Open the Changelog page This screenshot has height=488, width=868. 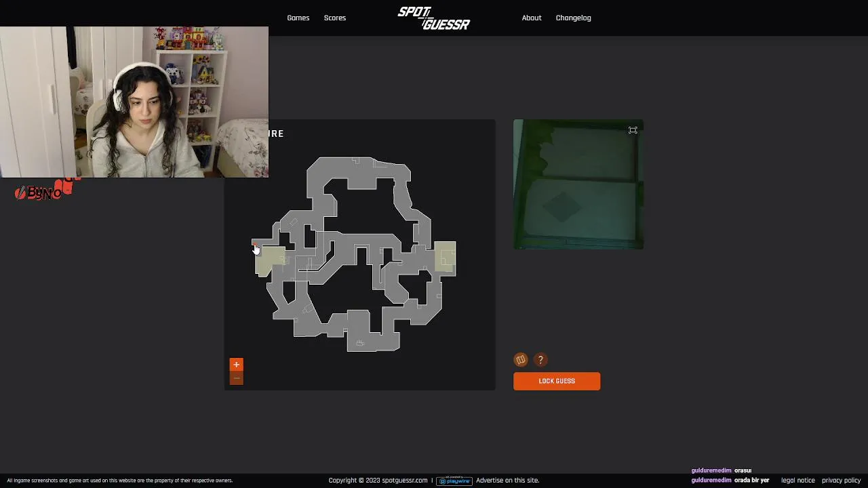click(573, 18)
